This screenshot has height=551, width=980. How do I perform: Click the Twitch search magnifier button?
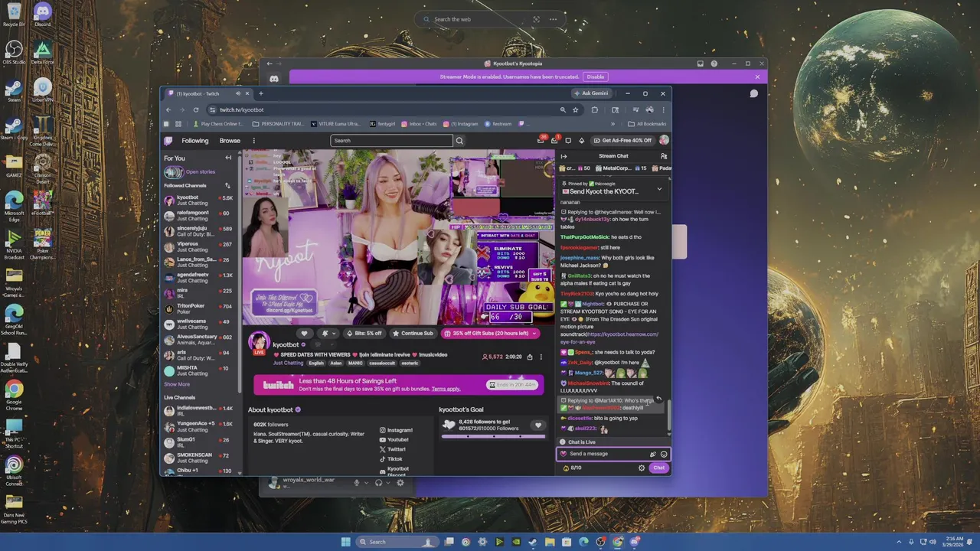[x=459, y=141]
